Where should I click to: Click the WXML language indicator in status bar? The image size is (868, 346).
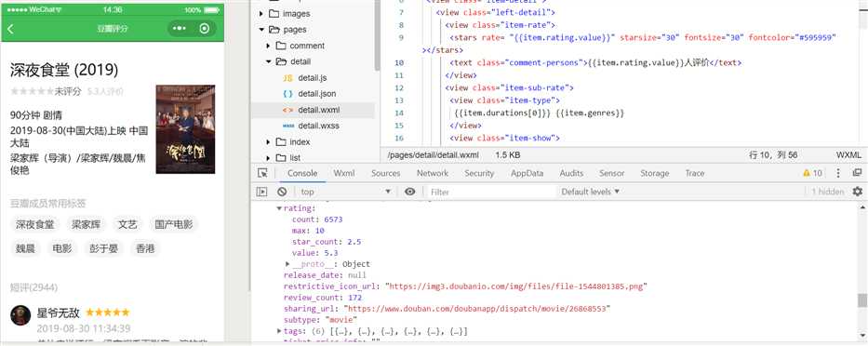point(848,155)
